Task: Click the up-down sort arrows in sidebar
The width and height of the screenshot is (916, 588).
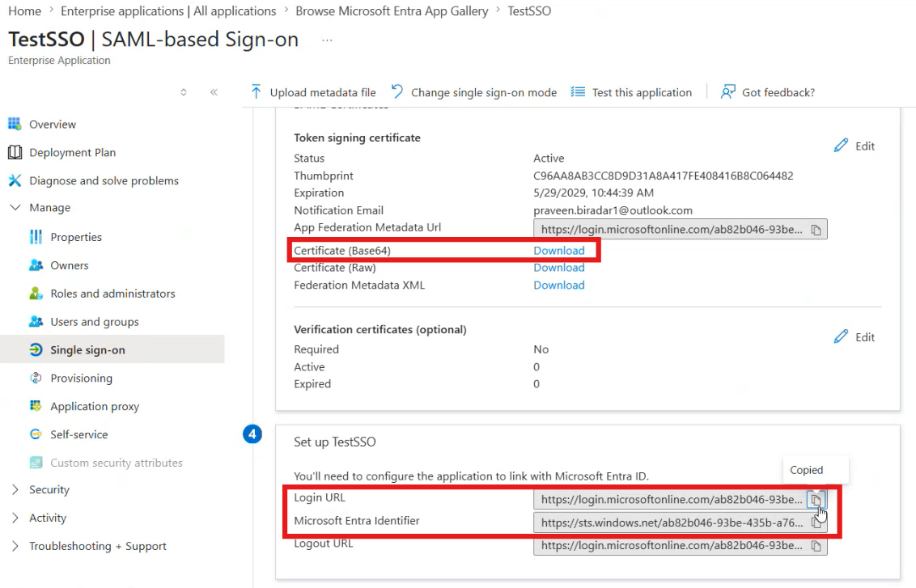Action: pyautogui.click(x=184, y=91)
